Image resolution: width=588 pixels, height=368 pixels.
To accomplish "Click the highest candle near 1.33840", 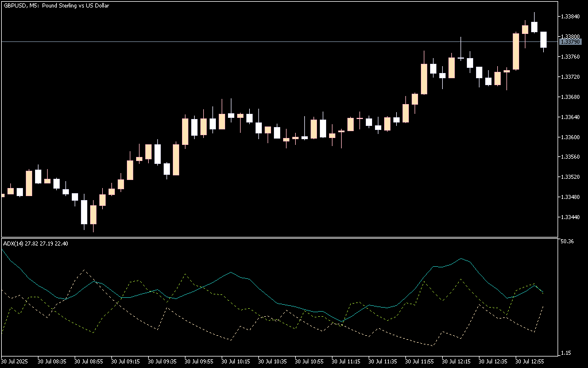I will (534, 26).
